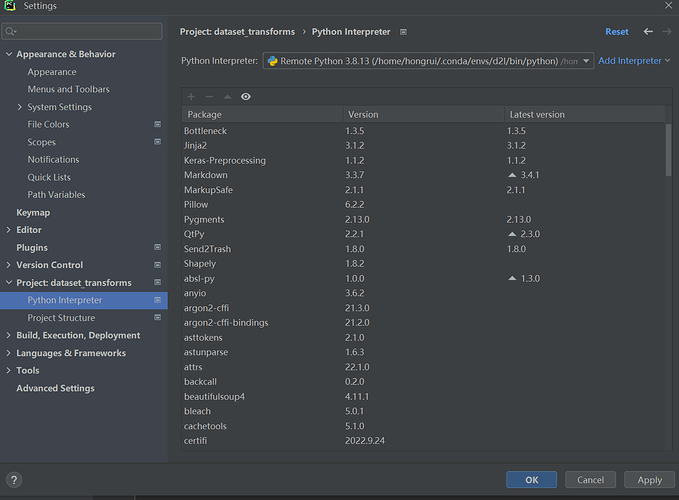Screen dimensions: 679x500
Task: Click the OK button
Action: click(x=531, y=480)
